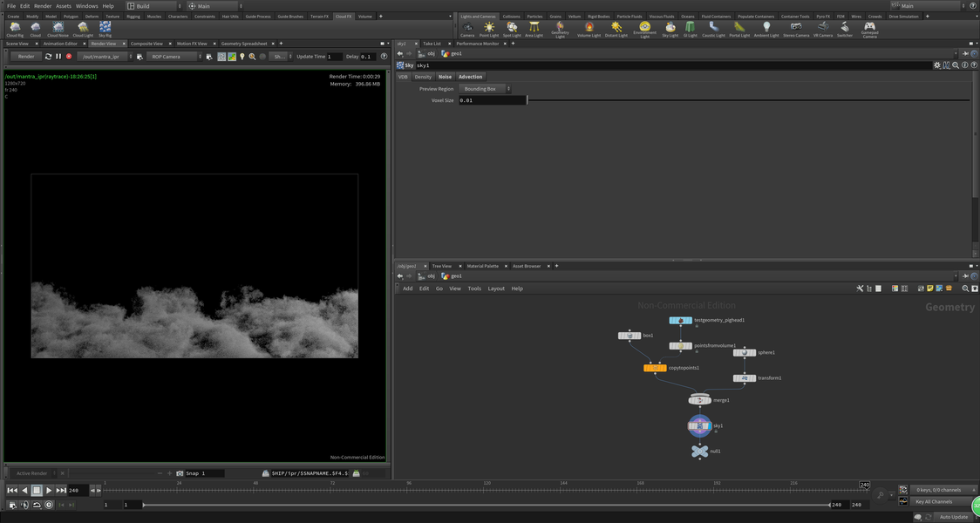
Task: Toggle Auto Update at bottom right
Action: point(953,517)
